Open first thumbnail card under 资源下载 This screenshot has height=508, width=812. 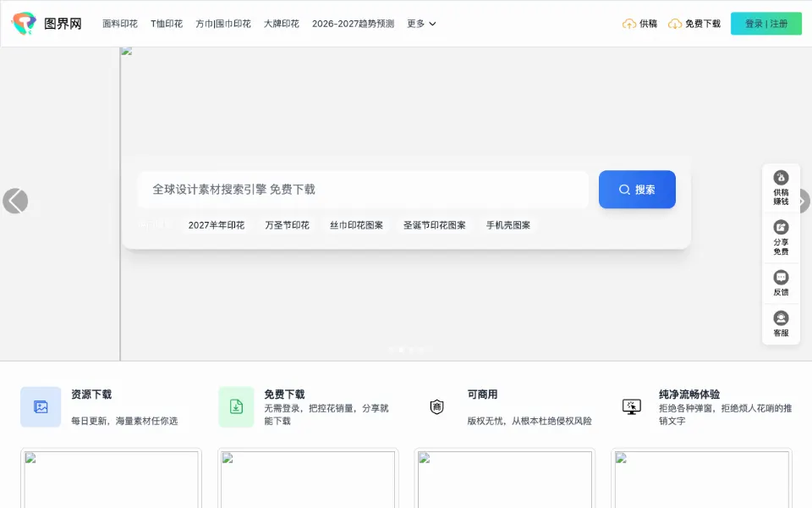coord(112,478)
